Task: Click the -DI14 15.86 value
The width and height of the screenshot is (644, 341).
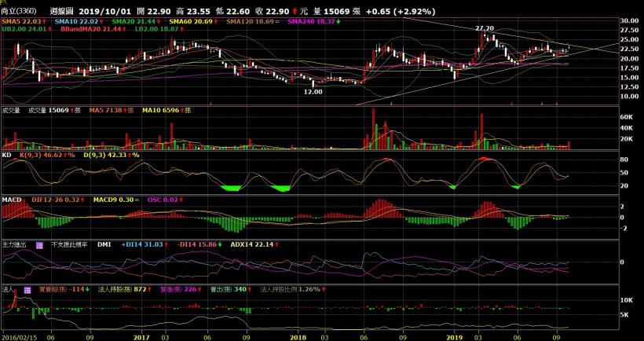Action: (199, 245)
